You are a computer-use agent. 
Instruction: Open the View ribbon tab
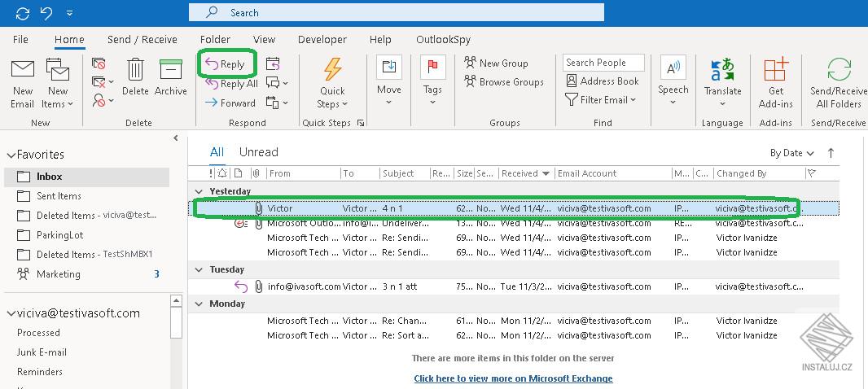264,39
